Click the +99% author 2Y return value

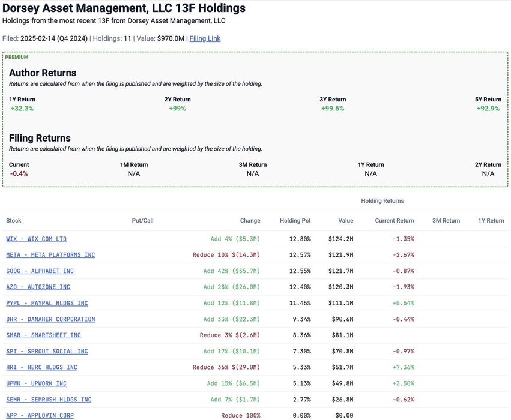(177, 109)
